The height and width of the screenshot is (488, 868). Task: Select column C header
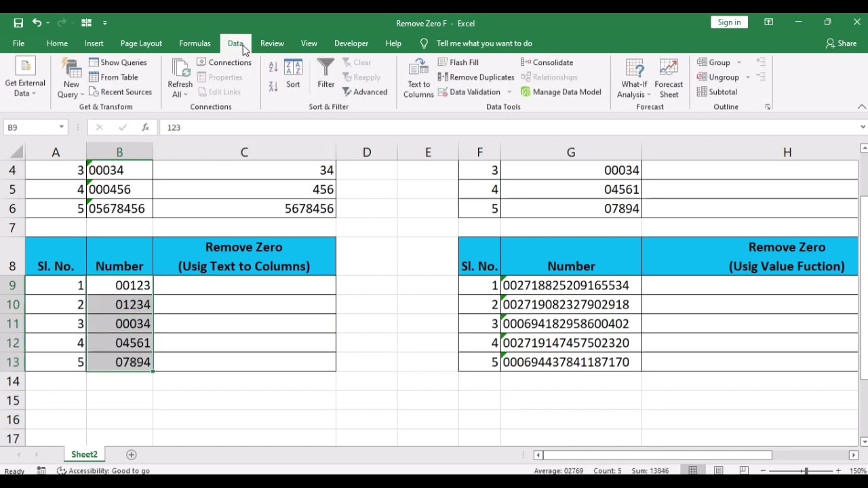click(x=244, y=152)
